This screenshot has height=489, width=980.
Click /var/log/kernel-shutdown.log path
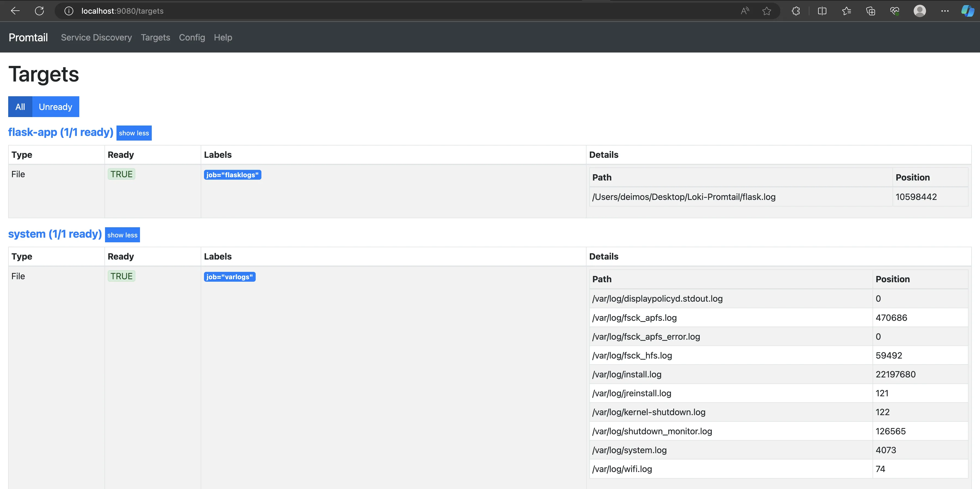coord(649,412)
